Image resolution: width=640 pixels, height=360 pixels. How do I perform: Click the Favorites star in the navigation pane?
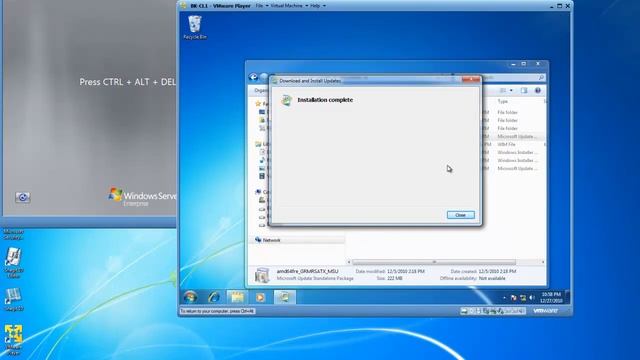point(258,104)
